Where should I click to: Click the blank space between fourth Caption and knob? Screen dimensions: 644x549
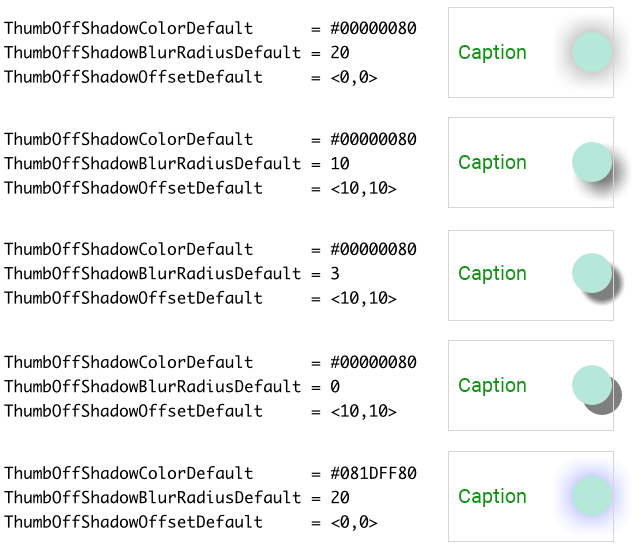click(549, 385)
